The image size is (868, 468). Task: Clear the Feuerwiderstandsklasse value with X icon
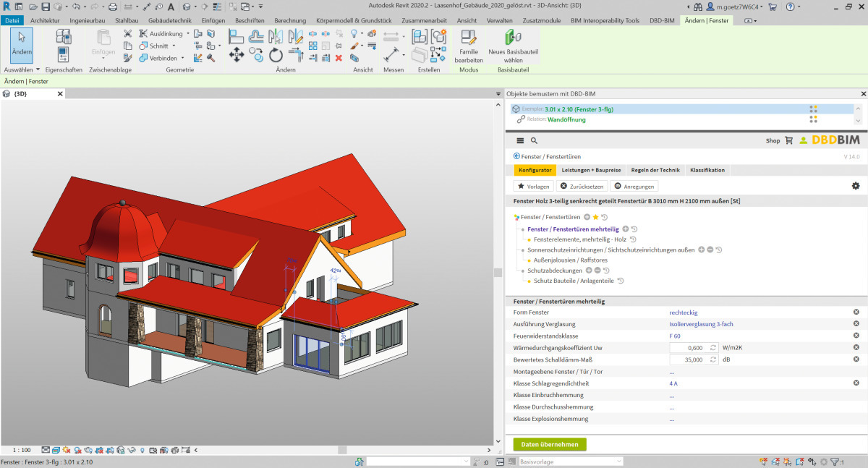856,336
